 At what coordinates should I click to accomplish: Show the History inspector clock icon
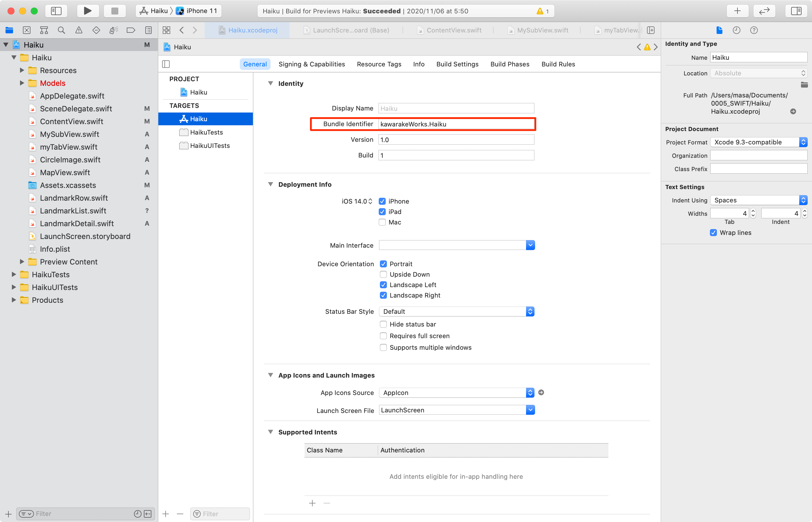(x=736, y=30)
